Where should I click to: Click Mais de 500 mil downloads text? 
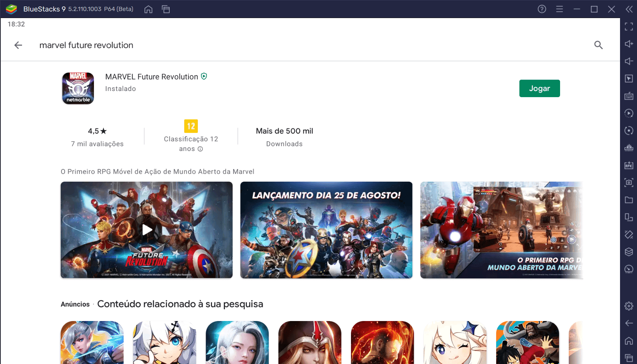pyautogui.click(x=285, y=131)
